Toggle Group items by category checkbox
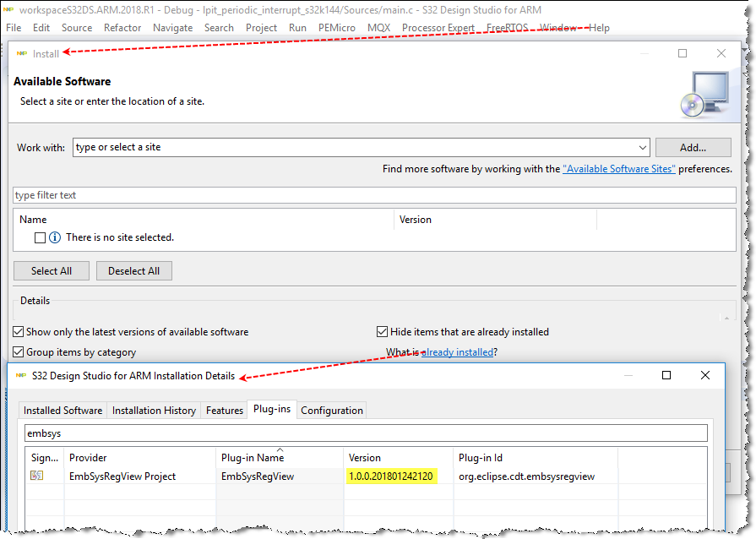 [19, 352]
